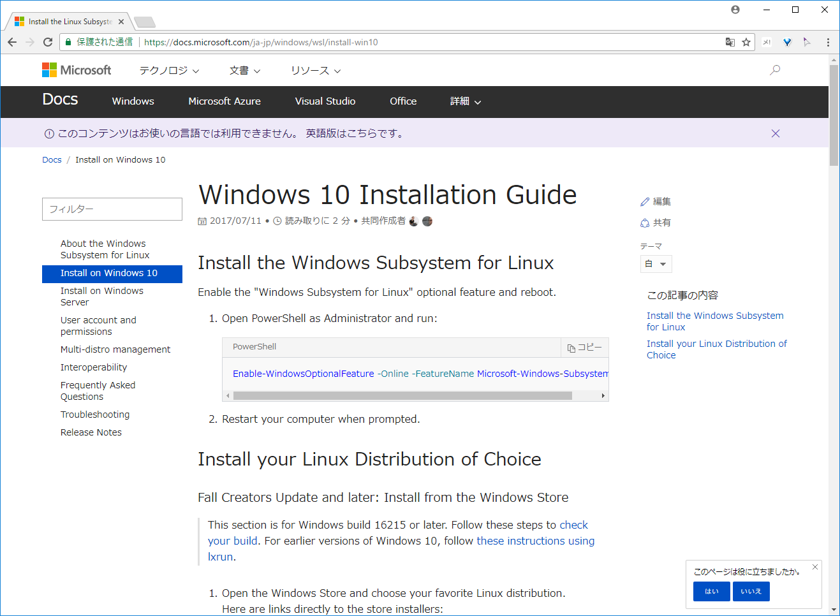The height and width of the screenshot is (616, 840).
Task: Open Troubleshooting page in sidebar
Action: pos(95,414)
